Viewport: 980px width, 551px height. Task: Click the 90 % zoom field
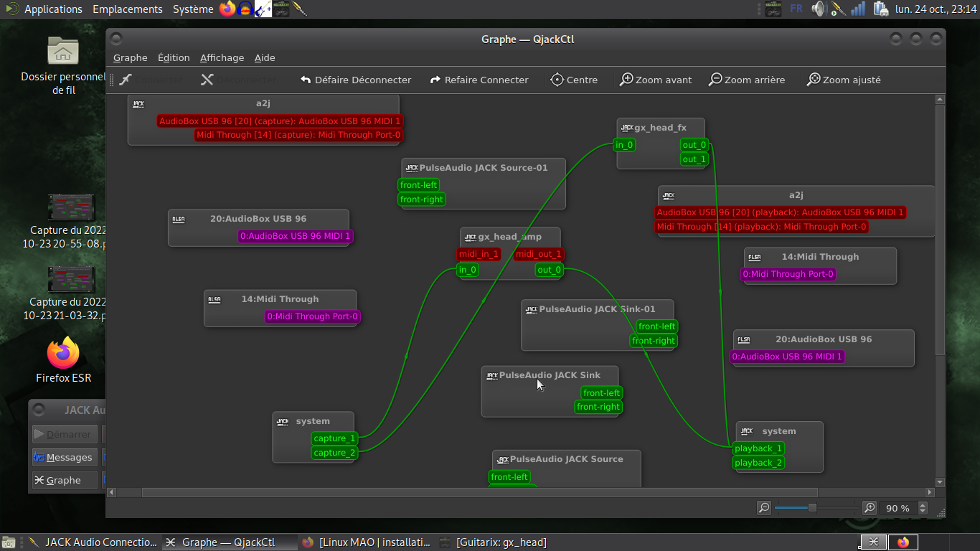point(898,508)
